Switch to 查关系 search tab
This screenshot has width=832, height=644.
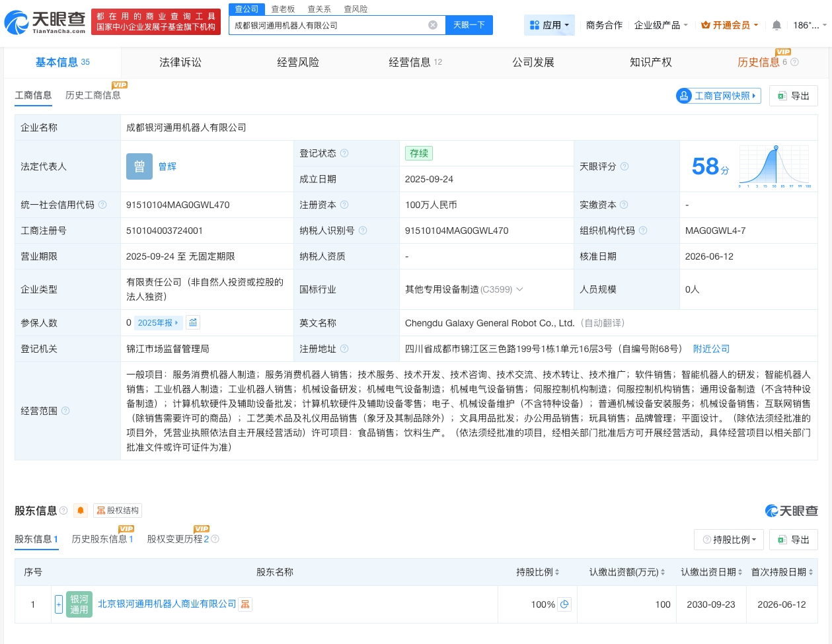click(319, 9)
